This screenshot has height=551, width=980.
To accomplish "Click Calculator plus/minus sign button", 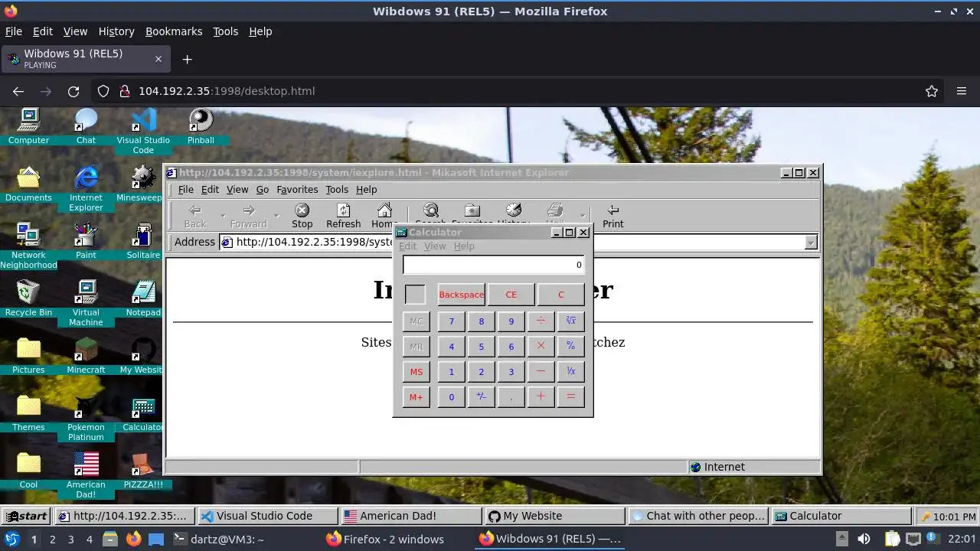I will tap(481, 397).
